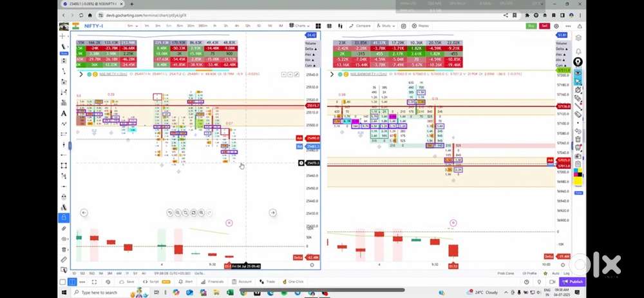The height and width of the screenshot is (298, 644).
Task: Click the scroll chart left arrow
Action: [x=84, y=212]
